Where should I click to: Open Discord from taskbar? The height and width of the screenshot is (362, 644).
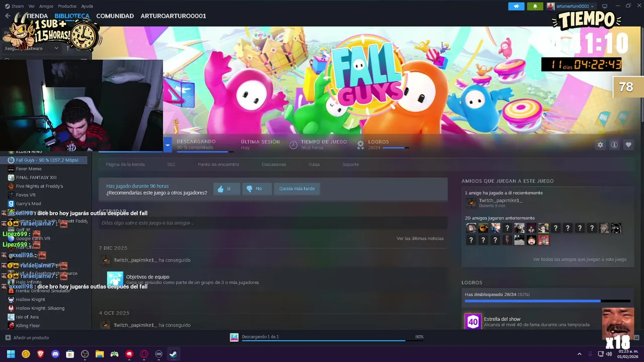pyautogui.click(x=55, y=354)
